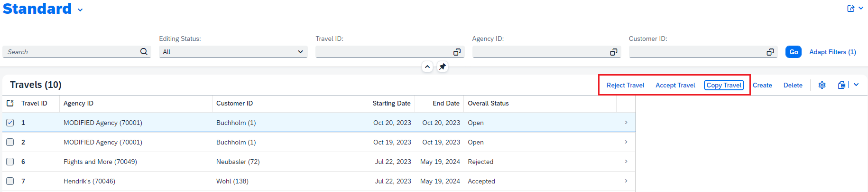Screen dimensions: 868x192
Task: Open Adapt Filters (1) link
Action: click(832, 52)
